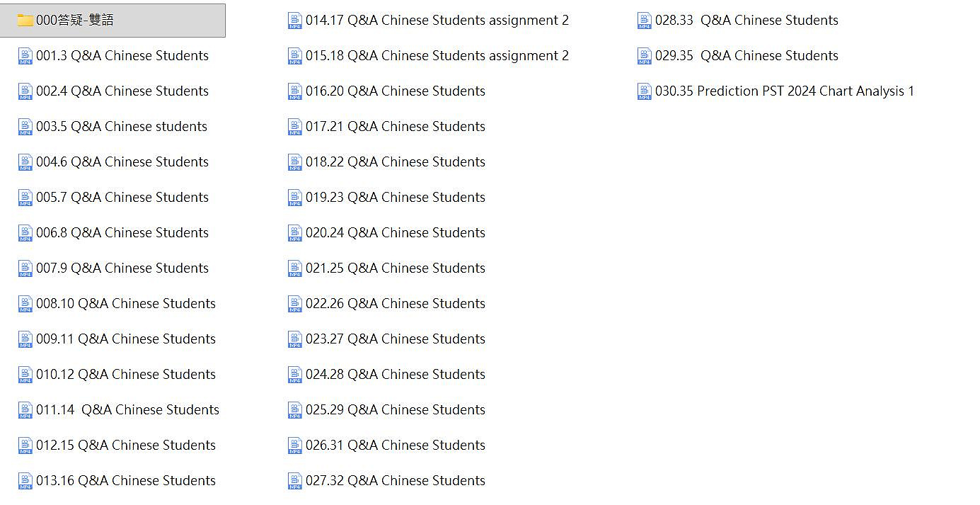Click the MP4 icon of 027.32 Q&A Chinese Students
Screen dimensions: 980x505
295,481
